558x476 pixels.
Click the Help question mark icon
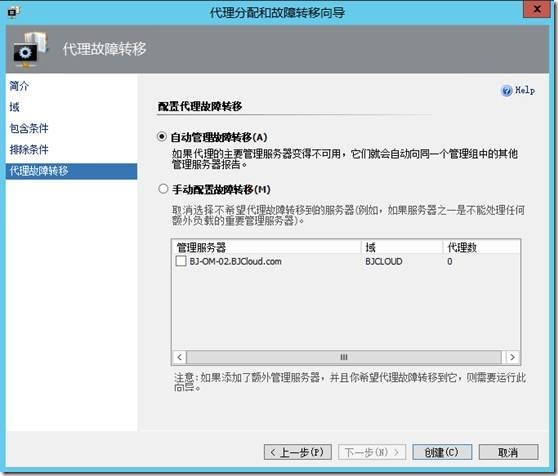[x=506, y=91]
